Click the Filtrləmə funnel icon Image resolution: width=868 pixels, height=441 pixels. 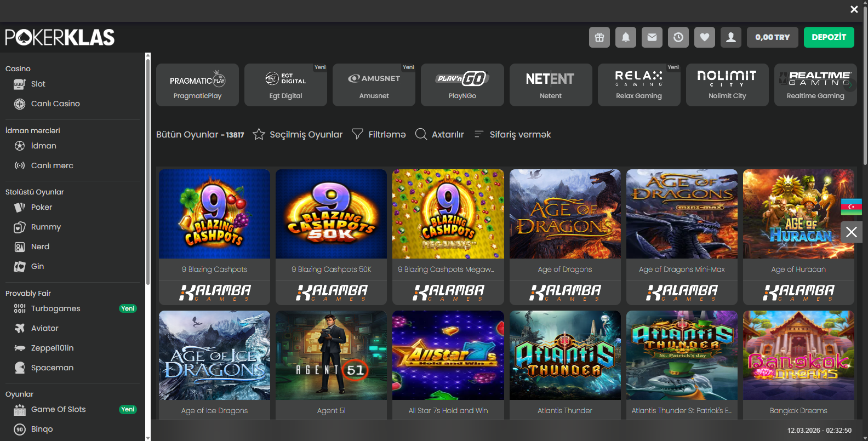357,134
